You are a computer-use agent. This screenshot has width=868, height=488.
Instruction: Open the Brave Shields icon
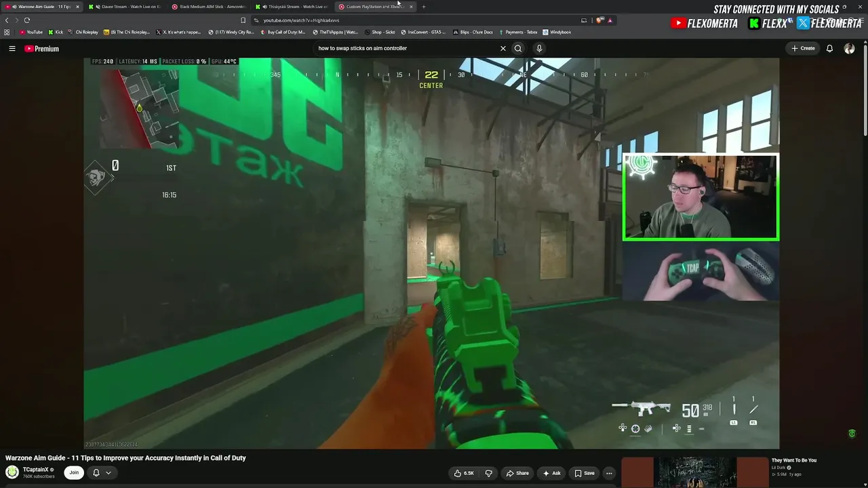click(x=599, y=20)
